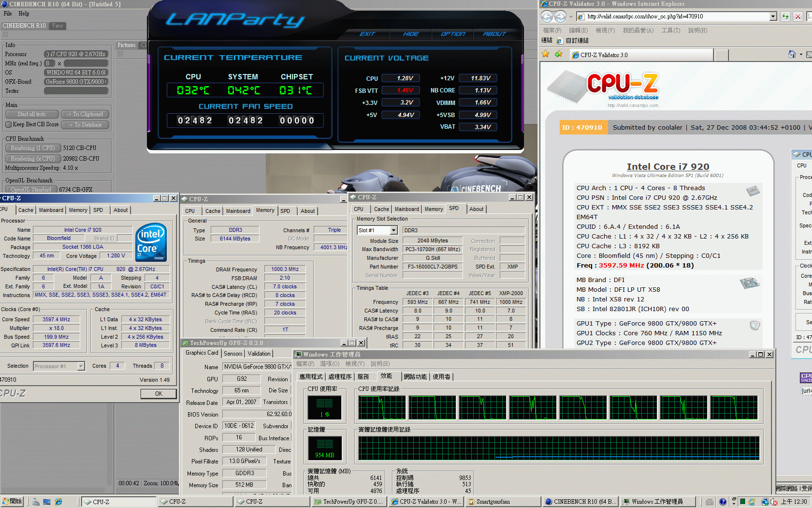Open the volume tray icon
Screen dimensions: 812x508
(x=774, y=502)
